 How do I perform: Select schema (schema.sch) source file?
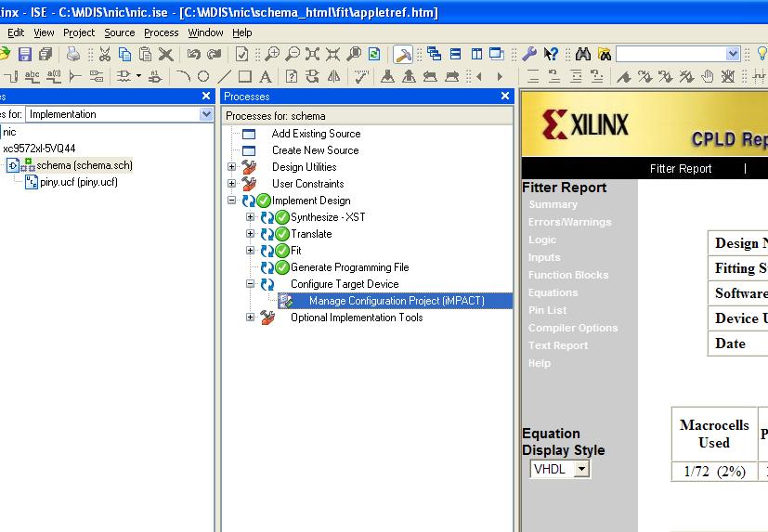coord(85,165)
